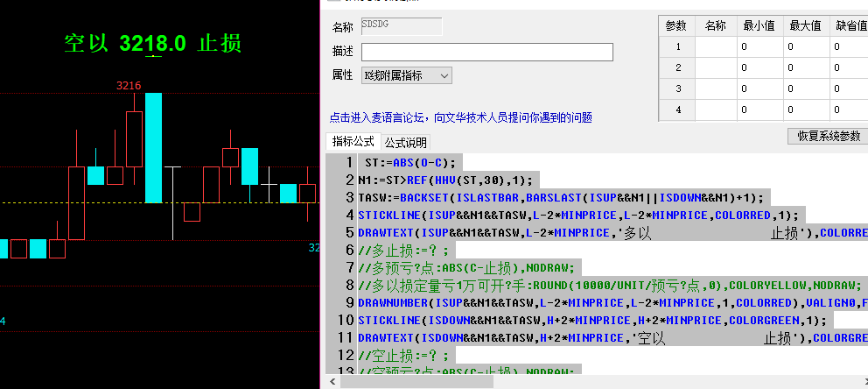Click the 描述 description input field

click(x=486, y=53)
